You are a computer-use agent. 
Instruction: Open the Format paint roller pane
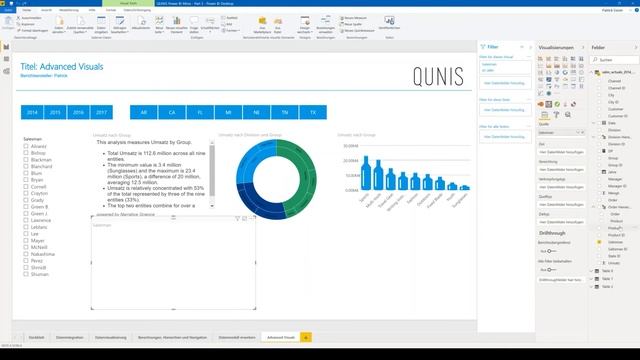tap(556, 115)
